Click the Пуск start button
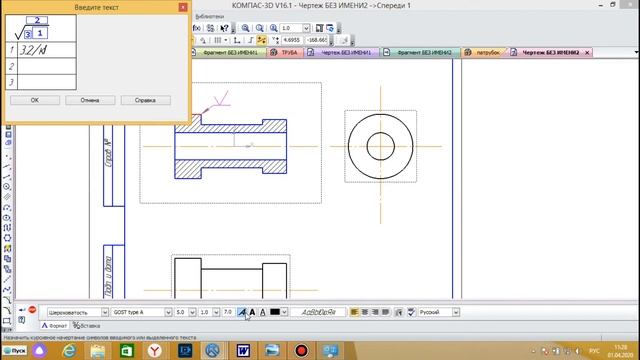Image resolution: width=640 pixels, height=360 pixels. (15, 351)
